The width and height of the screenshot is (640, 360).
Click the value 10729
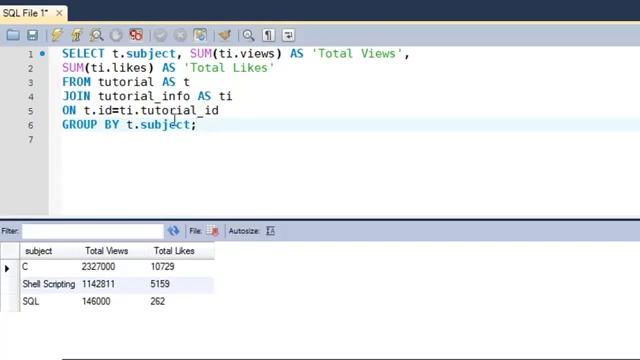(162, 267)
